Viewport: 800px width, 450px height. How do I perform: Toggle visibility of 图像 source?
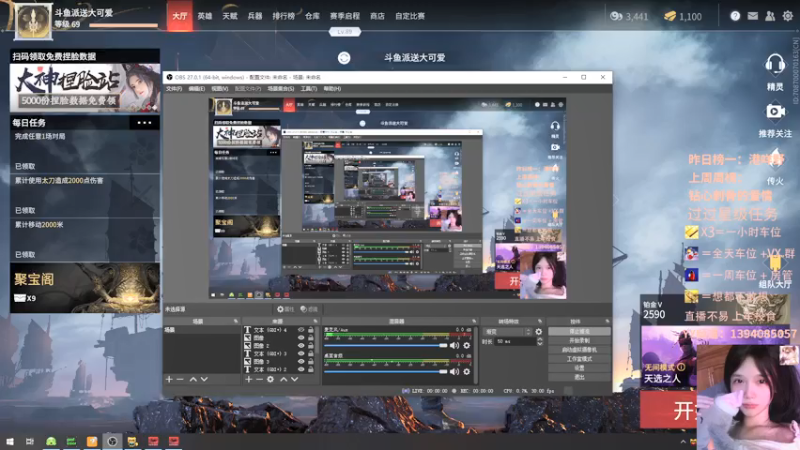tap(301, 338)
